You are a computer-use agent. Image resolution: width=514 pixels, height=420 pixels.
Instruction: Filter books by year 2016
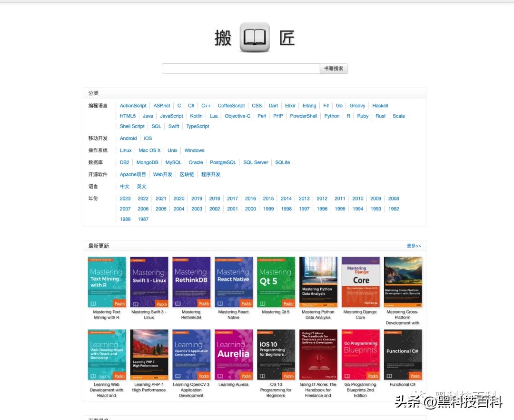point(250,199)
